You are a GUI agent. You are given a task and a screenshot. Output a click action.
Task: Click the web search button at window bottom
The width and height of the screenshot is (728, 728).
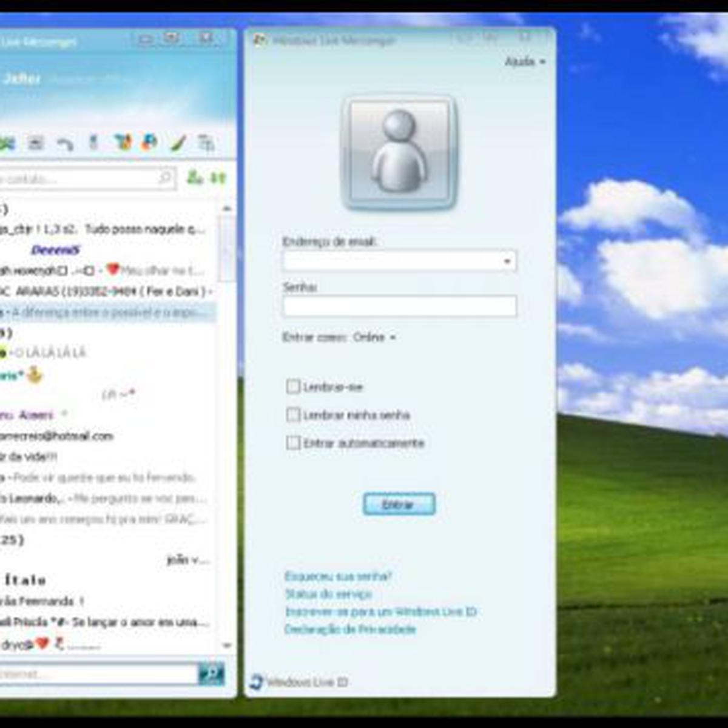click(211, 673)
